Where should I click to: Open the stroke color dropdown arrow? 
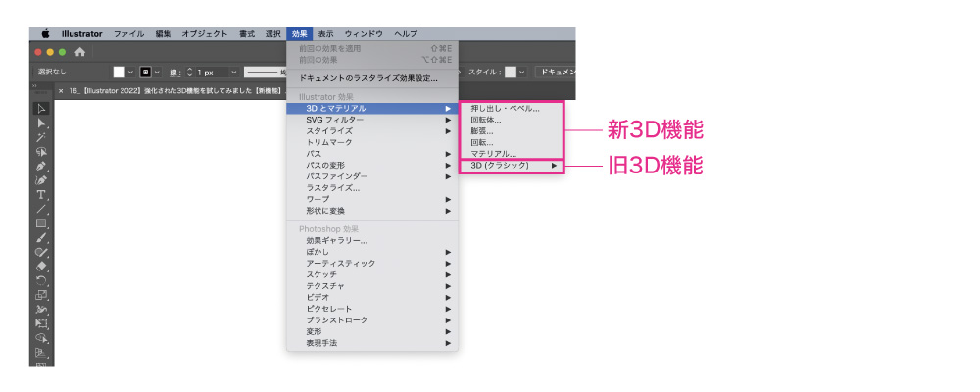157,72
